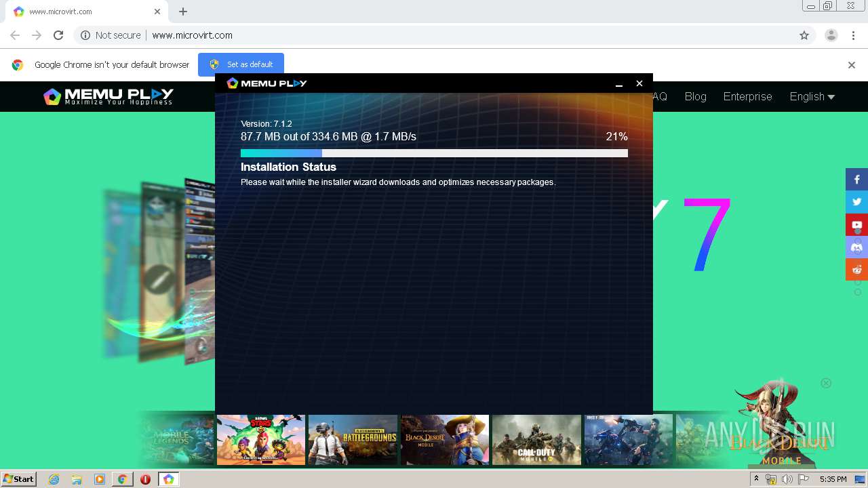
Task: Select MEmu installer taskbar button
Action: pos(168,479)
